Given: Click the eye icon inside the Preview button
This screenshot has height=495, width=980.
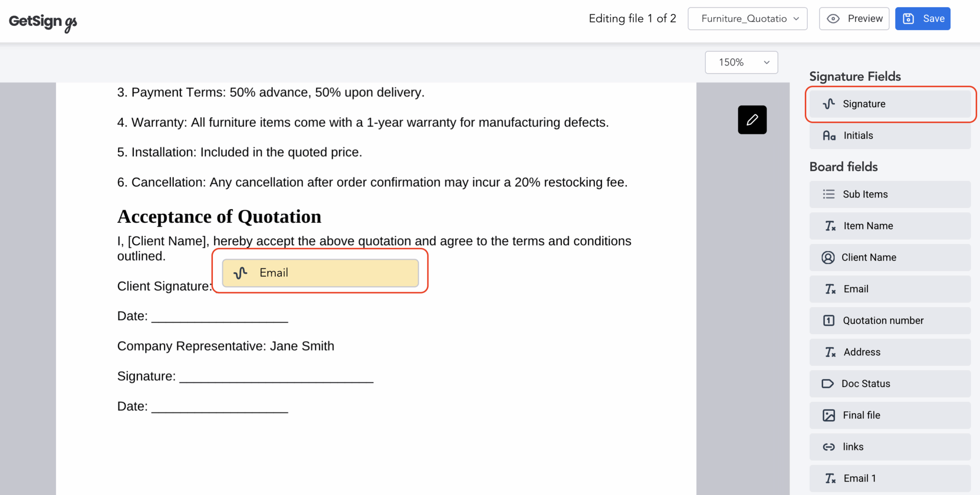Looking at the screenshot, I should [833, 18].
